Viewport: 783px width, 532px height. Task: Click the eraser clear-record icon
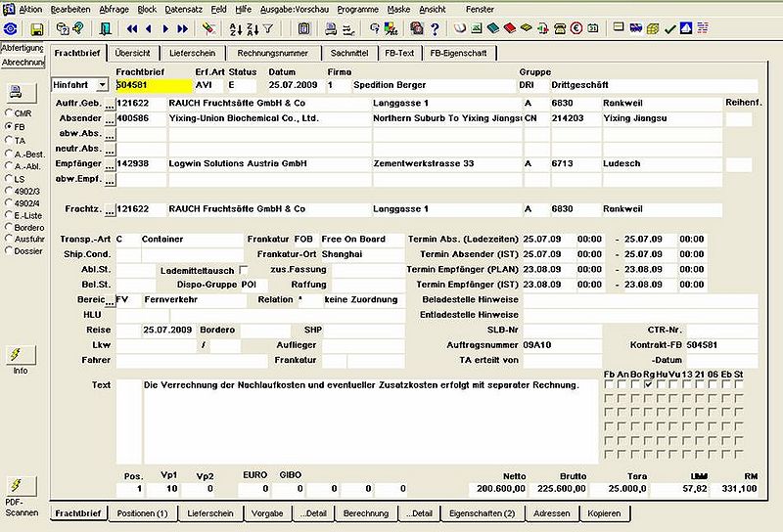pyautogui.click(x=208, y=29)
